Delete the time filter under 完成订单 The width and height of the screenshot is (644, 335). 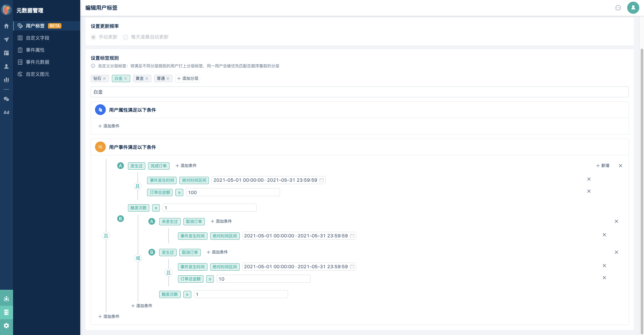[589, 179]
